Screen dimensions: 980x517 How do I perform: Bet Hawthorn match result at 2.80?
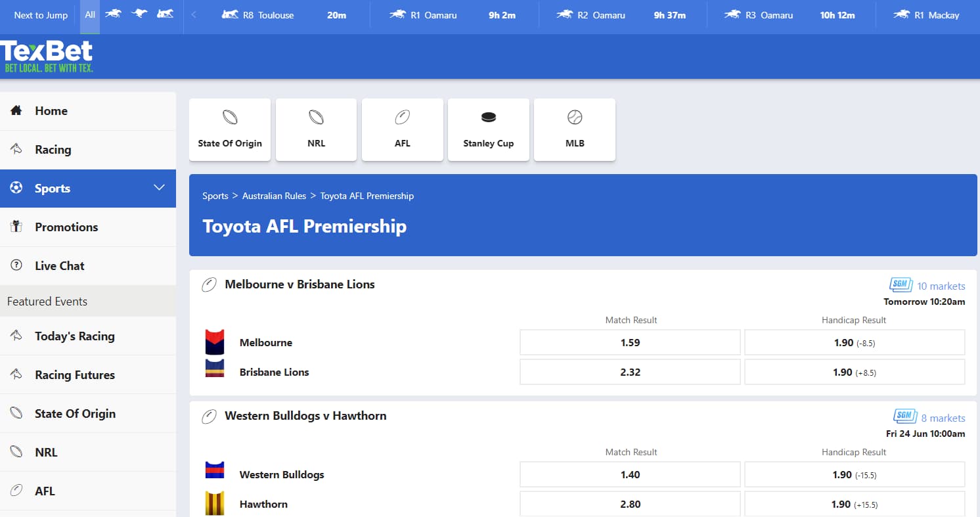point(630,504)
